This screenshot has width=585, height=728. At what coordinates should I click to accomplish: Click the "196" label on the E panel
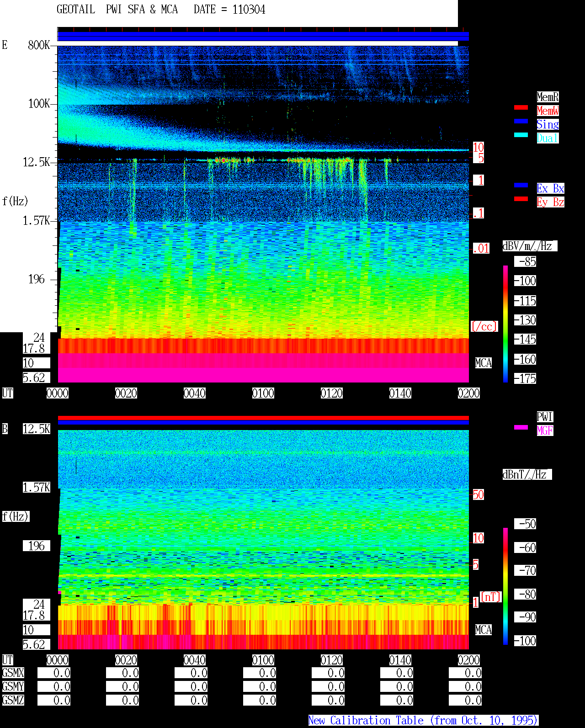[x=37, y=279]
